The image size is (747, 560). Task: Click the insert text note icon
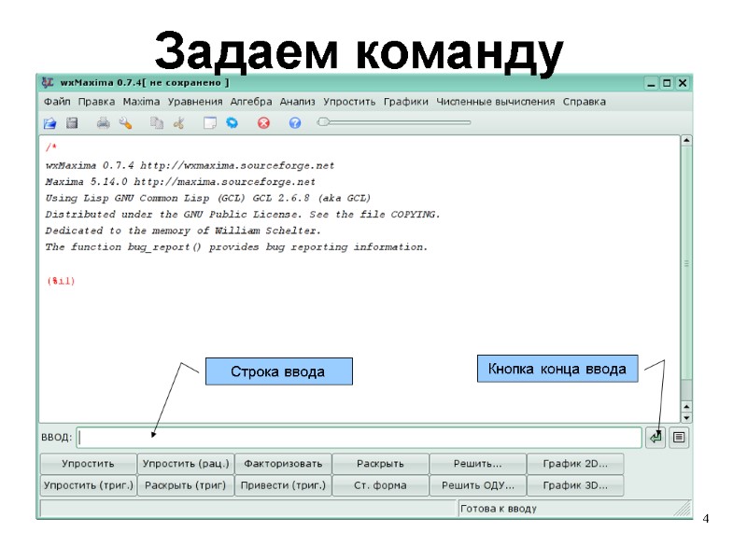click(x=210, y=123)
